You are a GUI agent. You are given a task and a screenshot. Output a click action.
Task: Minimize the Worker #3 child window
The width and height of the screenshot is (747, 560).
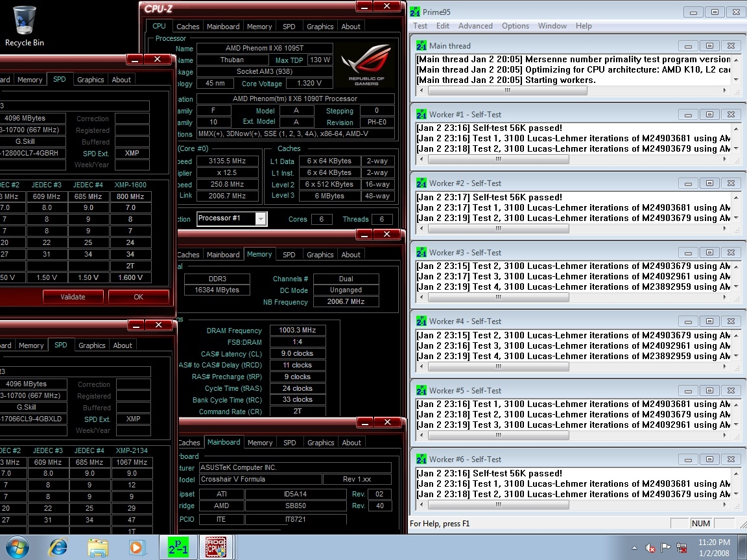pos(688,252)
